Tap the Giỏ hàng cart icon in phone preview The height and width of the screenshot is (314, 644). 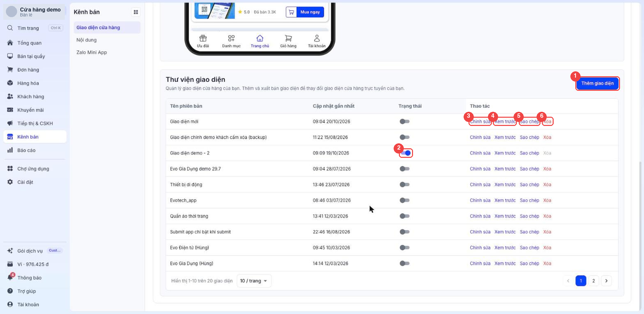click(x=288, y=38)
